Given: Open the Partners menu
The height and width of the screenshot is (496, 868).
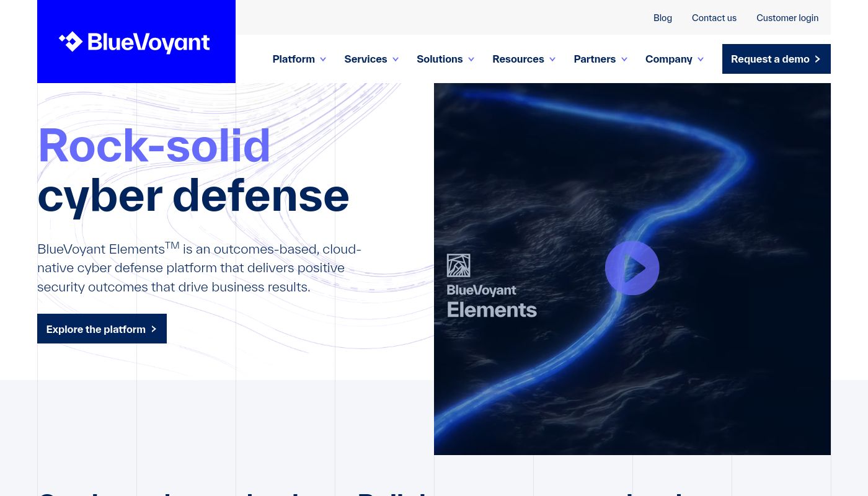Looking at the screenshot, I should pos(595,59).
